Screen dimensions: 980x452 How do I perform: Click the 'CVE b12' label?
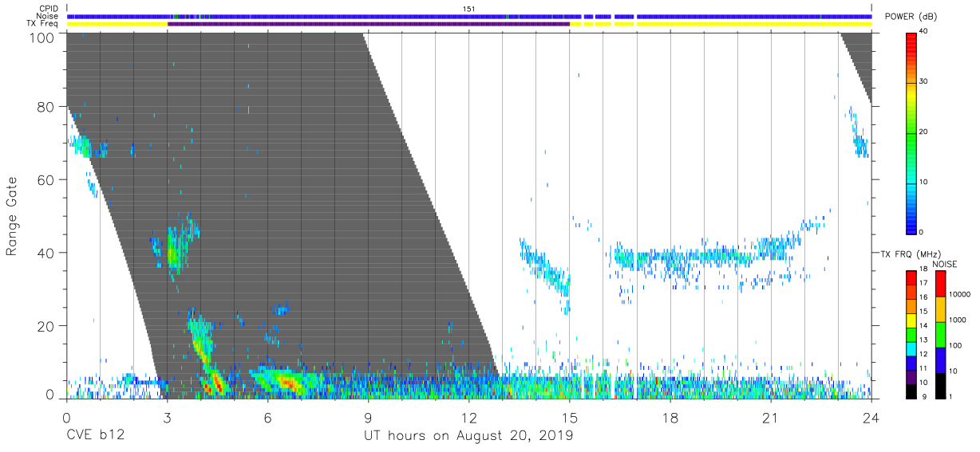click(x=95, y=436)
